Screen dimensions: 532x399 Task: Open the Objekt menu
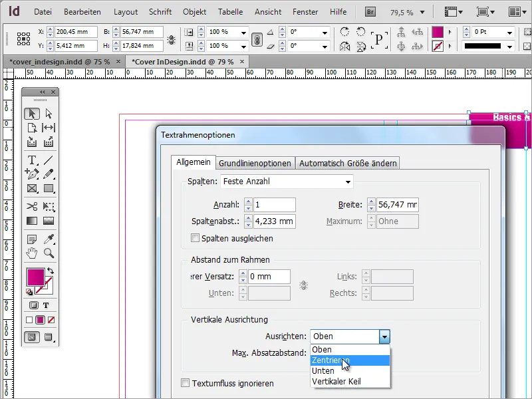click(x=194, y=12)
